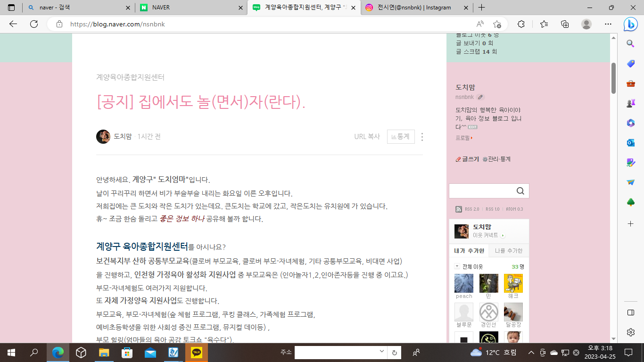Image resolution: width=644 pixels, height=362 pixels.
Task: Add page to favorites star icon
Action: (x=497, y=24)
